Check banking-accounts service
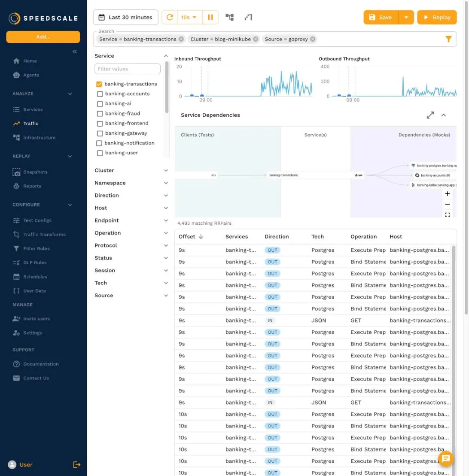 pyautogui.click(x=100, y=94)
